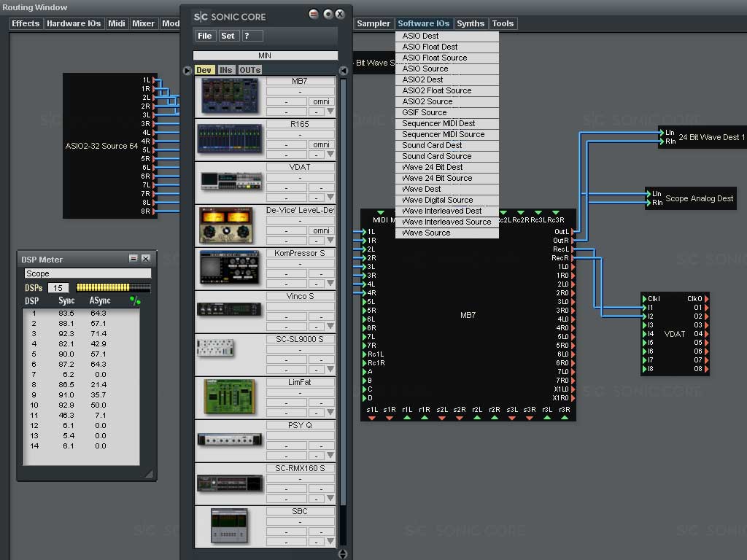
Task: Select the SC-RMX160 S device icon
Action: pos(230,483)
